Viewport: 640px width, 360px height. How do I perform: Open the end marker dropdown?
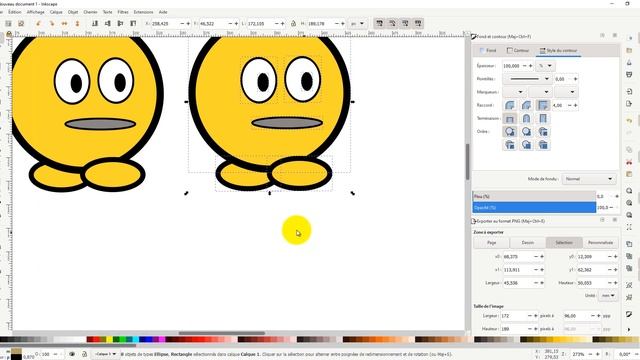[566, 92]
